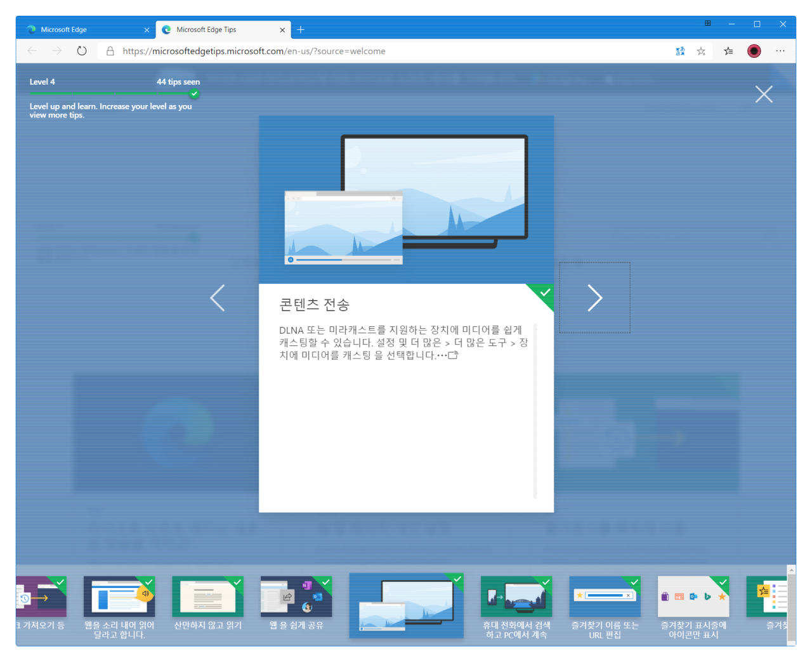Screen dimensions: 812x662
Task: Minimize the Edge window
Action: [x=731, y=24]
